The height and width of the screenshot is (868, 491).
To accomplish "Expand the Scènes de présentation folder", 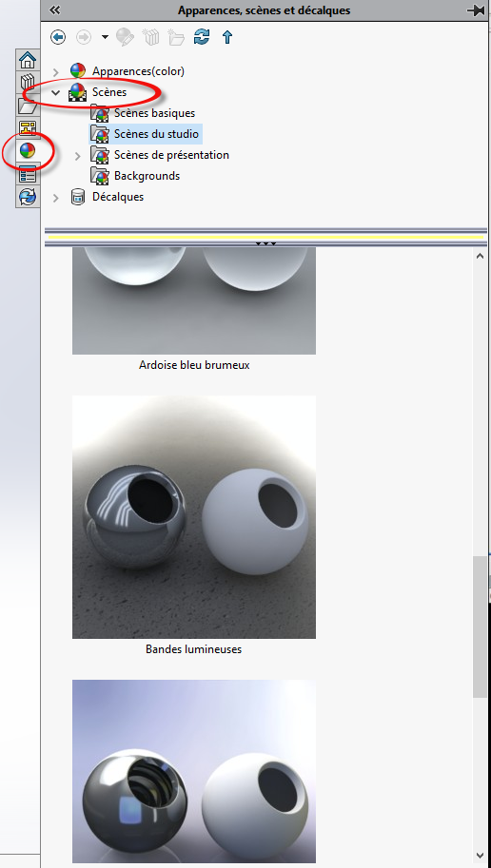I will 78,156.
